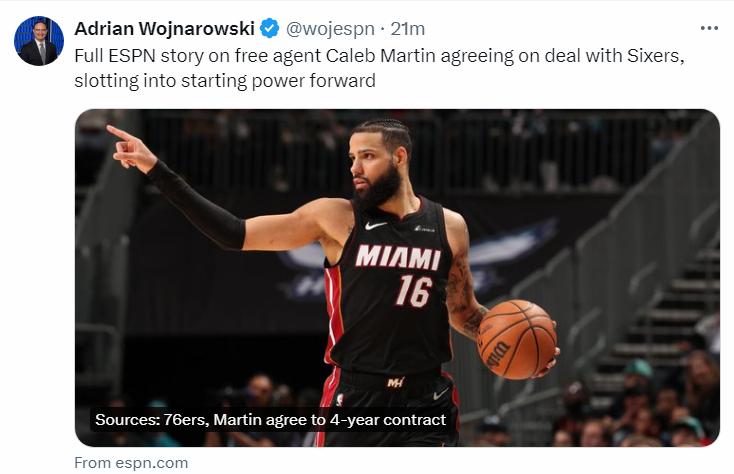Click the MIAMI 16 jersey text
Image resolution: width=734 pixels, height=474 pixels.
pos(399,275)
